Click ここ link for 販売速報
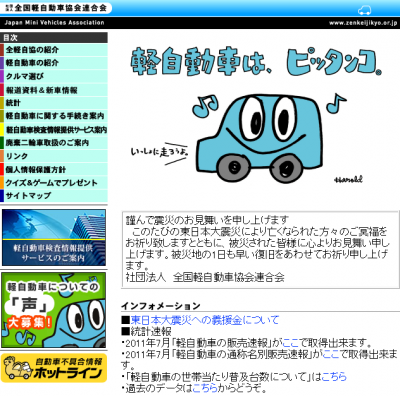Viewport: 400px width, 396px height. (290, 343)
